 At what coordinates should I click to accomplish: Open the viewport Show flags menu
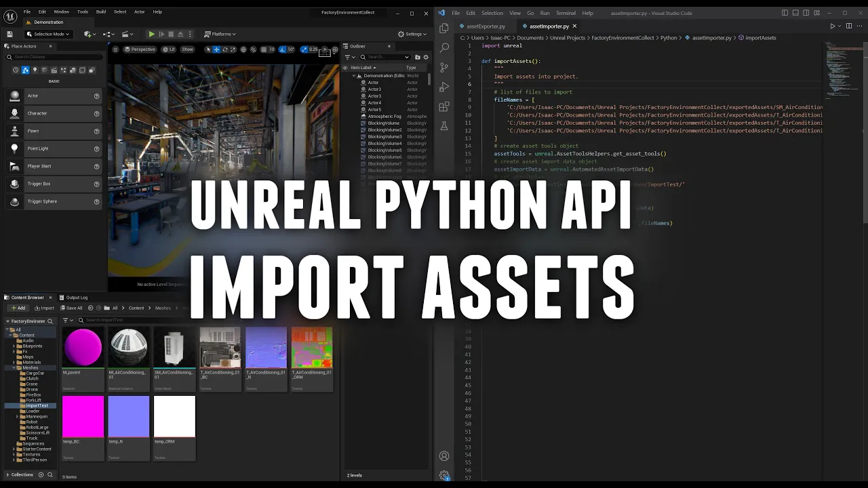tap(187, 49)
